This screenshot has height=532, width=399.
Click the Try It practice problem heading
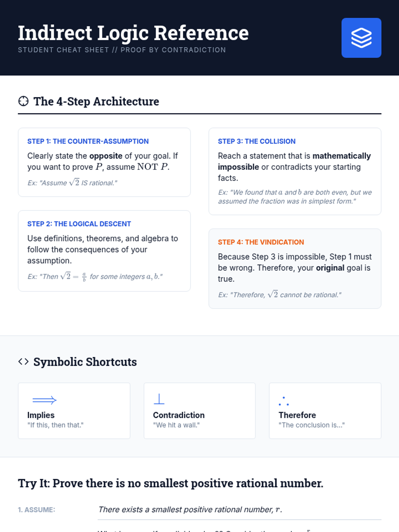[x=170, y=483]
